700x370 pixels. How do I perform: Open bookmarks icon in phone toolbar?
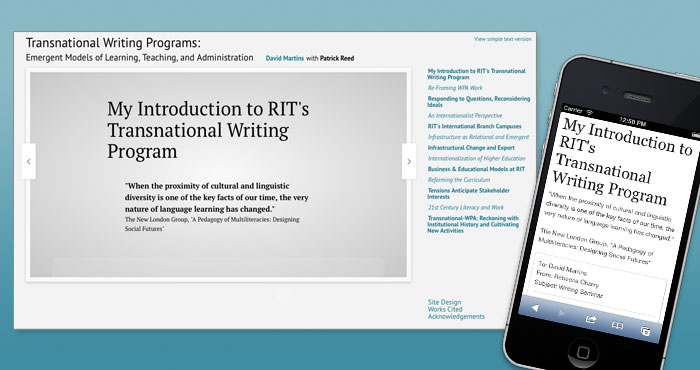pos(617,325)
